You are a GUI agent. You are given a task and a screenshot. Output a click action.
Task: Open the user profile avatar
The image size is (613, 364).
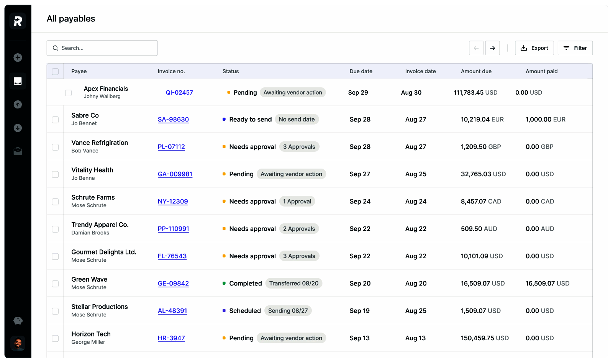(18, 343)
